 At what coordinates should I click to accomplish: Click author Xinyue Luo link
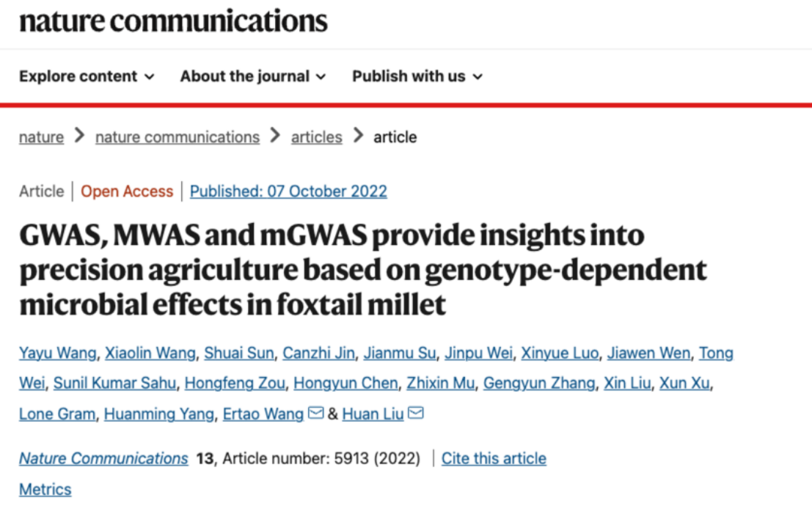tap(560, 353)
